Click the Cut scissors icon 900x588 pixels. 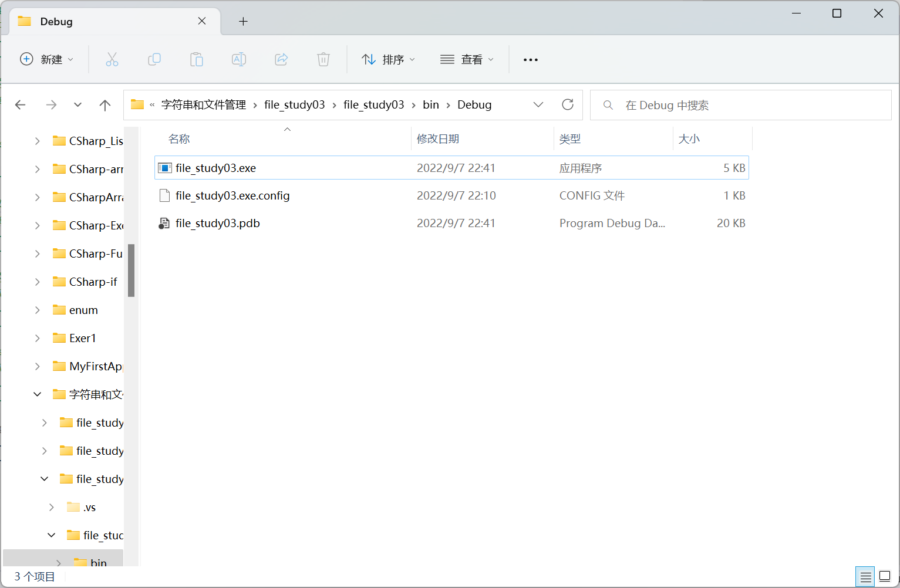pyautogui.click(x=112, y=59)
